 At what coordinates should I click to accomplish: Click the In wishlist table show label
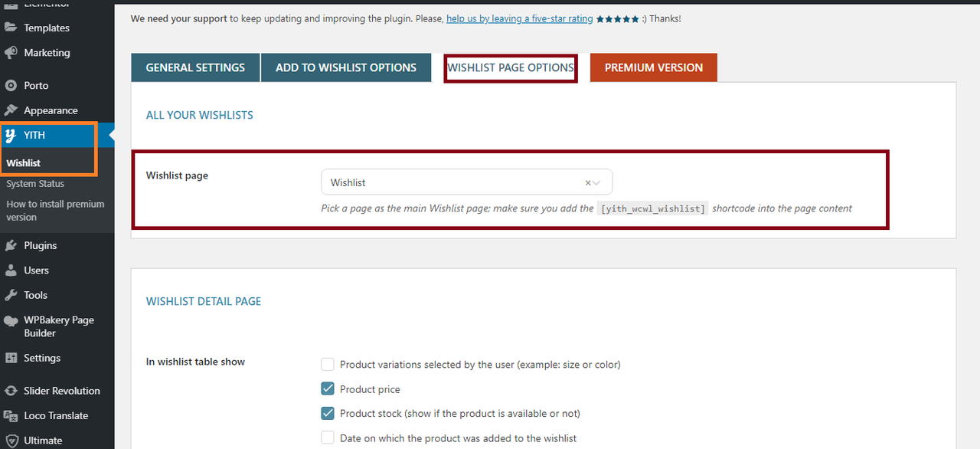tap(195, 362)
